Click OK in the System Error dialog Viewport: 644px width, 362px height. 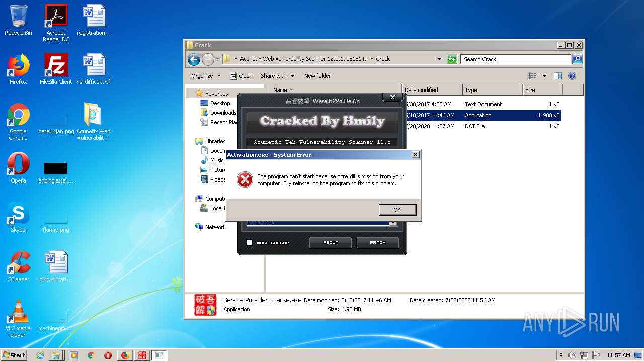tap(397, 210)
